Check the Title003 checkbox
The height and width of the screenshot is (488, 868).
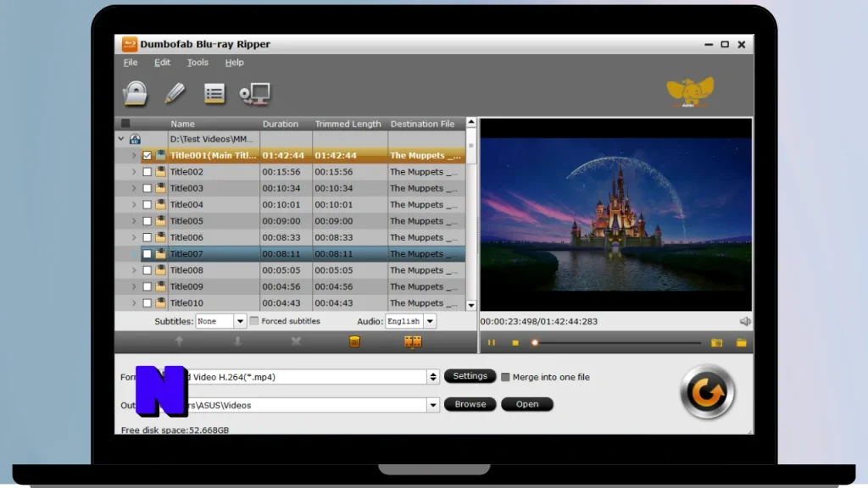[x=147, y=188]
